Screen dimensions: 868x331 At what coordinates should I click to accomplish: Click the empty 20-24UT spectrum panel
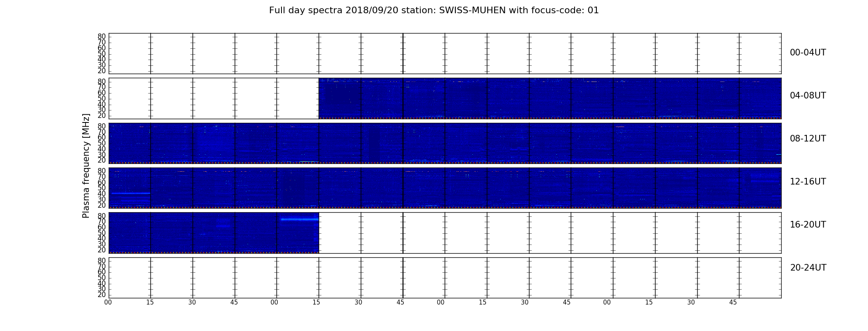(445, 278)
